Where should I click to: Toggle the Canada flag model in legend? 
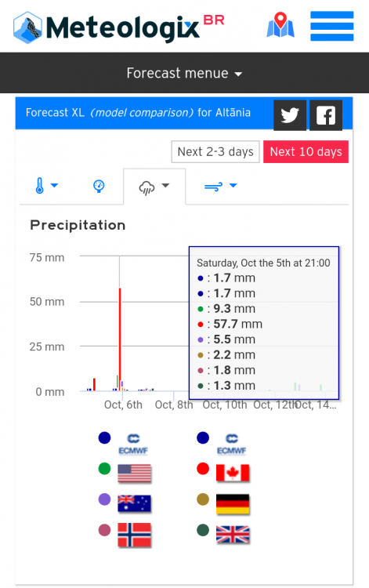pyautogui.click(x=233, y=473)
